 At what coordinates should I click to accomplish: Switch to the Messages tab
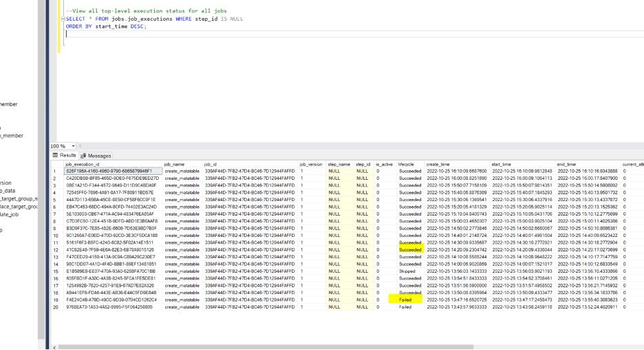click(x=99, y=156)
